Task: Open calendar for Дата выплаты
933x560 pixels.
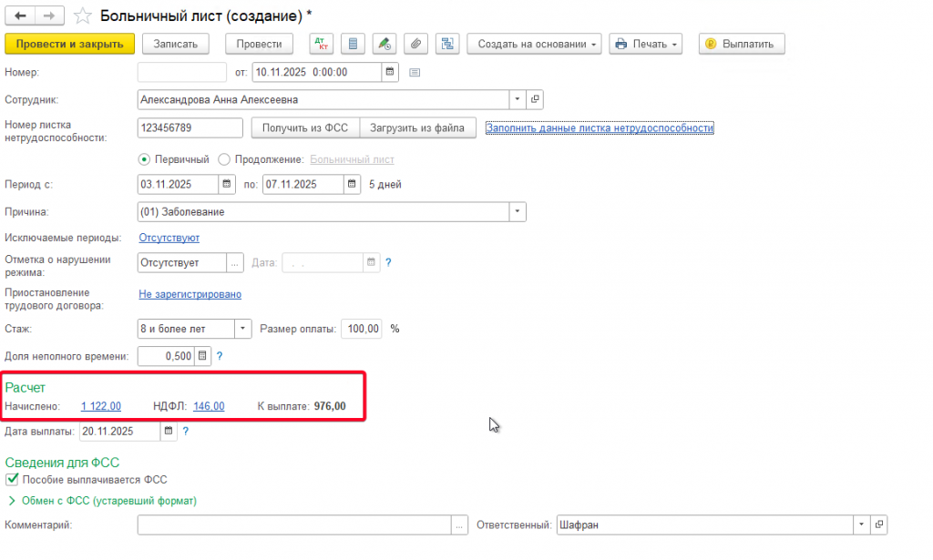Action: click(169, 431)
